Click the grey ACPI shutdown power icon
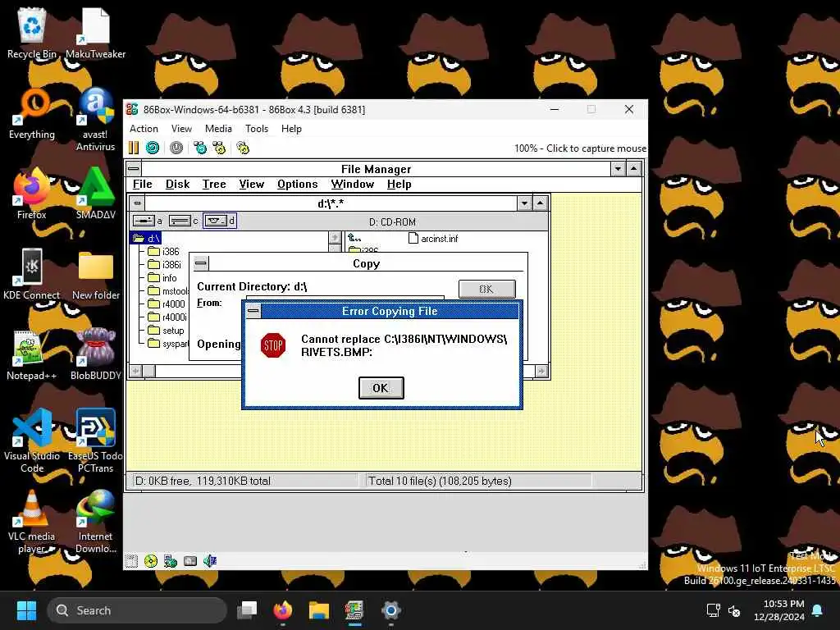This screenshot has width=840, height=630. pyautogui.click(x=176, y=148)
